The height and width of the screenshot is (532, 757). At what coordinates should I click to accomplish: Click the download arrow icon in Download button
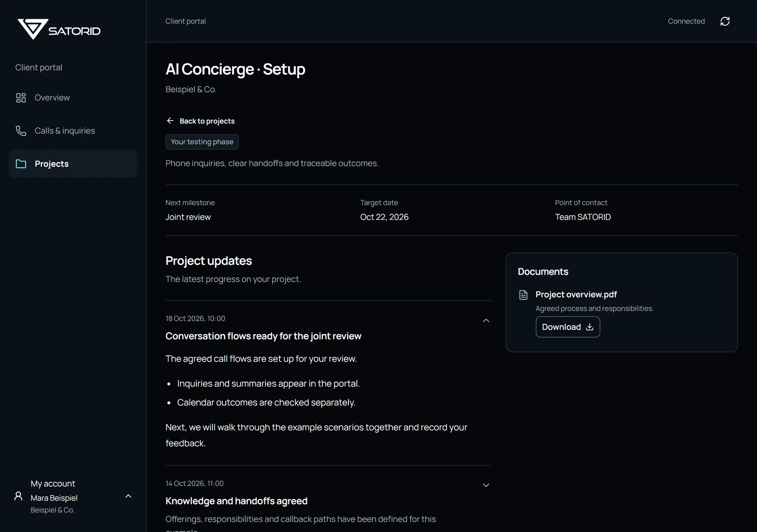[x=589, y=327]
